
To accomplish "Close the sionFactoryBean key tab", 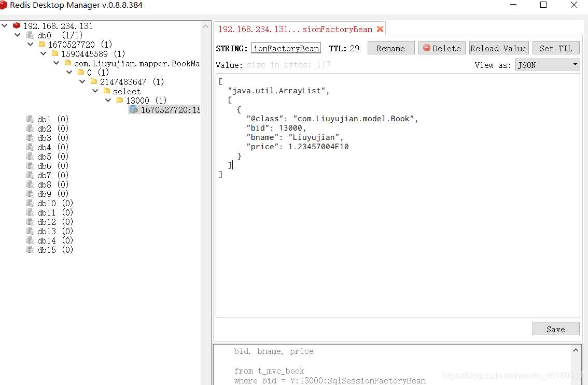I will click(x=380, y=29).
